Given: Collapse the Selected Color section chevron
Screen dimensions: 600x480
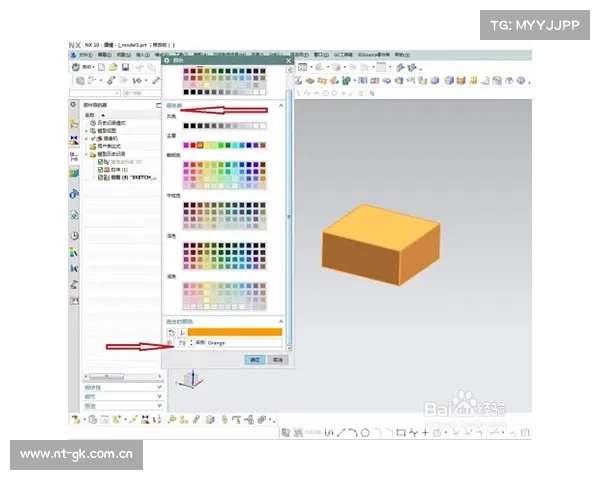Looking at the screenshot, I should 281,320.
